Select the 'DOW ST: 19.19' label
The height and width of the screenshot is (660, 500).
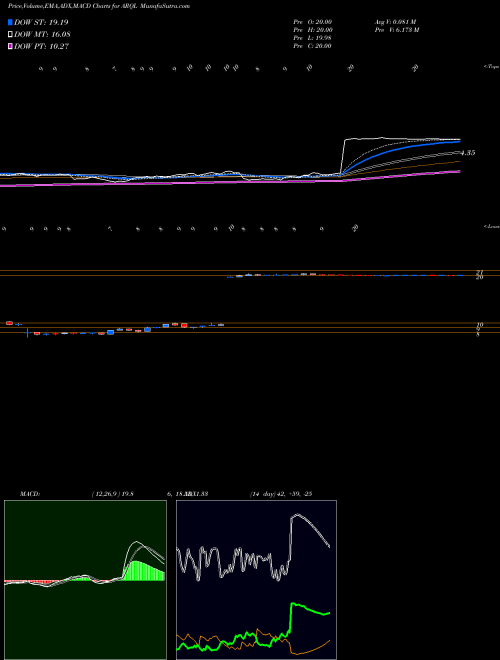pyautogui.click(x=41, y=22)
